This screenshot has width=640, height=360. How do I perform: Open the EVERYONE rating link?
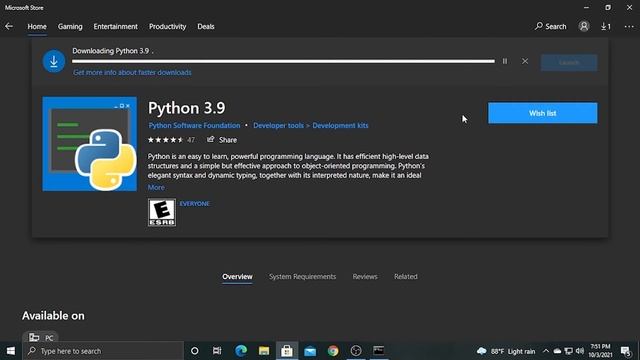tap(195, 204)
